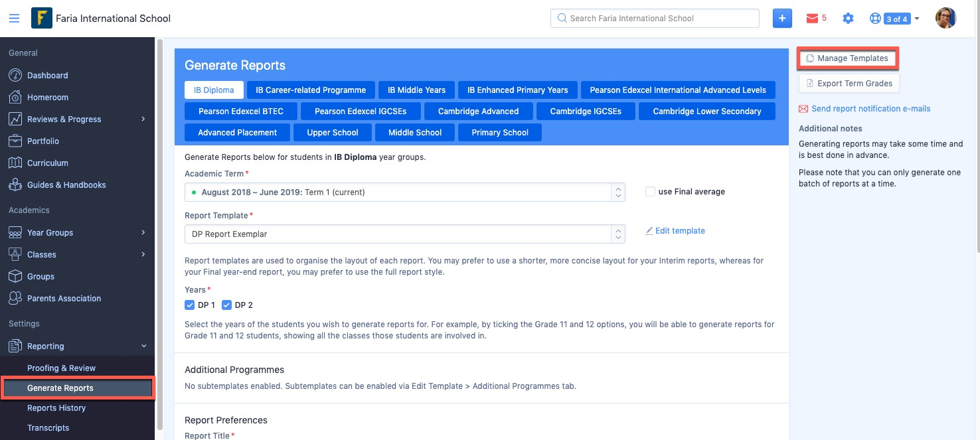Open the user profile avatar
This screenshot has width=980, height=440.
tap(945, 19)
